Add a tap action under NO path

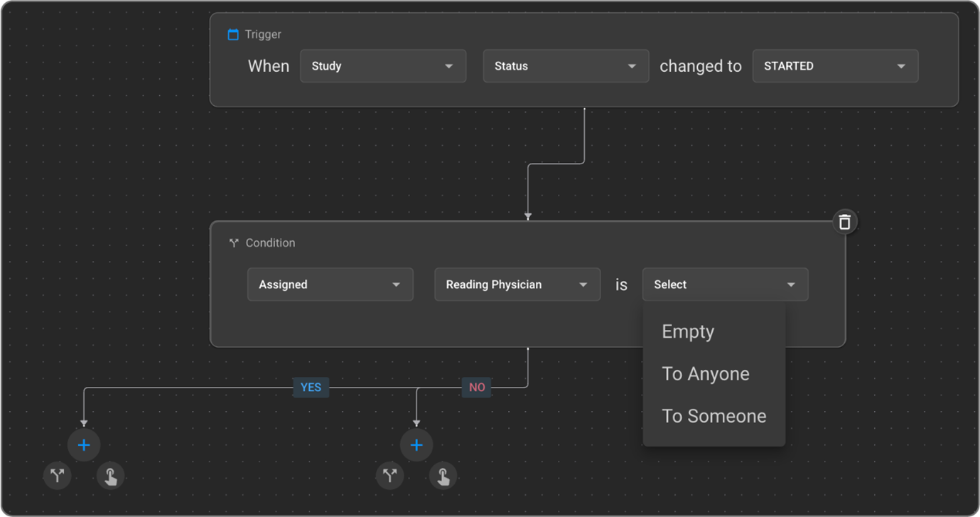[x=443, y=476]
